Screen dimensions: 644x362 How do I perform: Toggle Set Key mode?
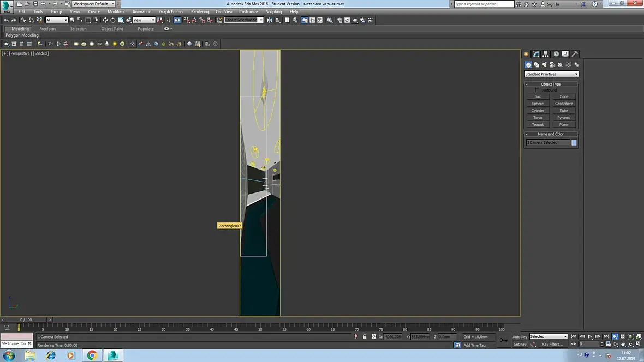pyautogui.click(x=520, y=345)
